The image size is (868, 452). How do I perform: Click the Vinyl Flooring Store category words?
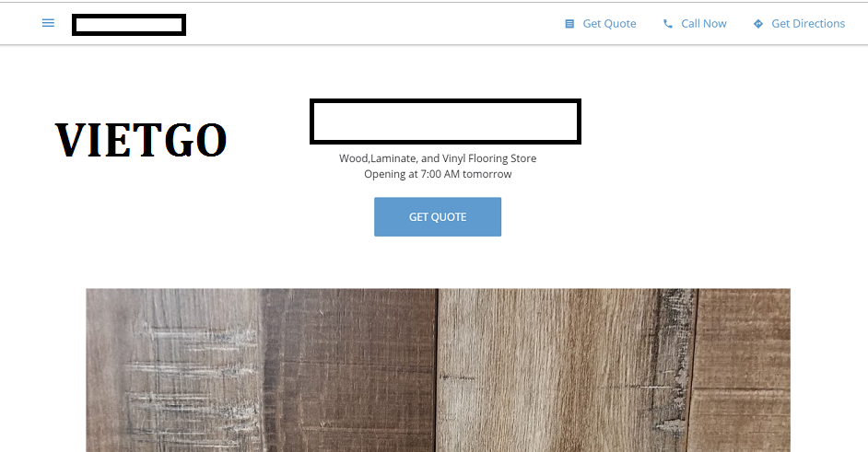pos(489,158)
